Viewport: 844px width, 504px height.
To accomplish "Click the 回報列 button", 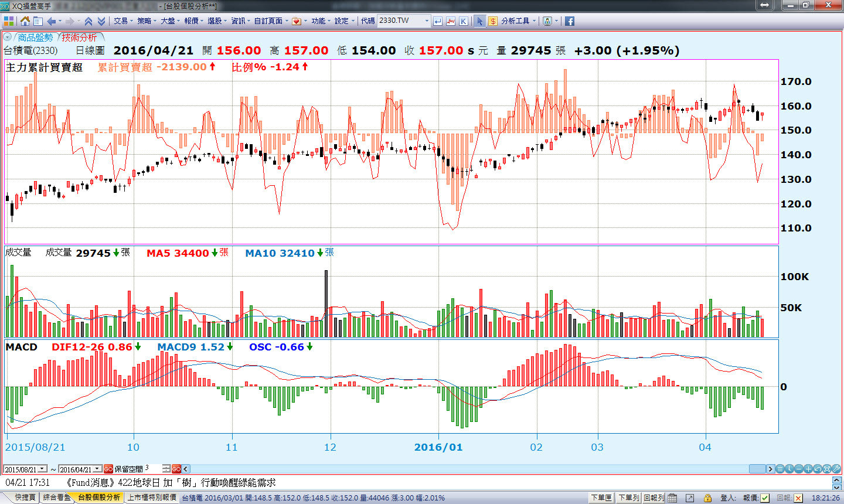I will coord(654,498).
